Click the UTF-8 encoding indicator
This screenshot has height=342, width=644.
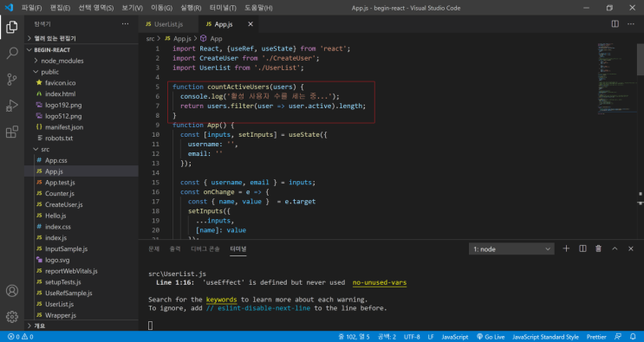[x=412, y=337]
